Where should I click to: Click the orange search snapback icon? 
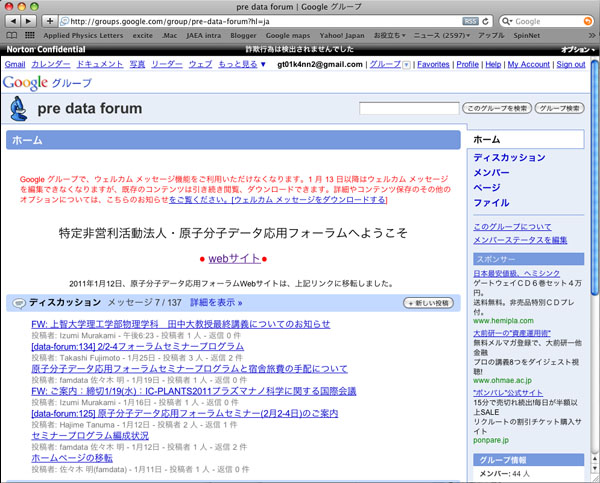coord(588,21)
